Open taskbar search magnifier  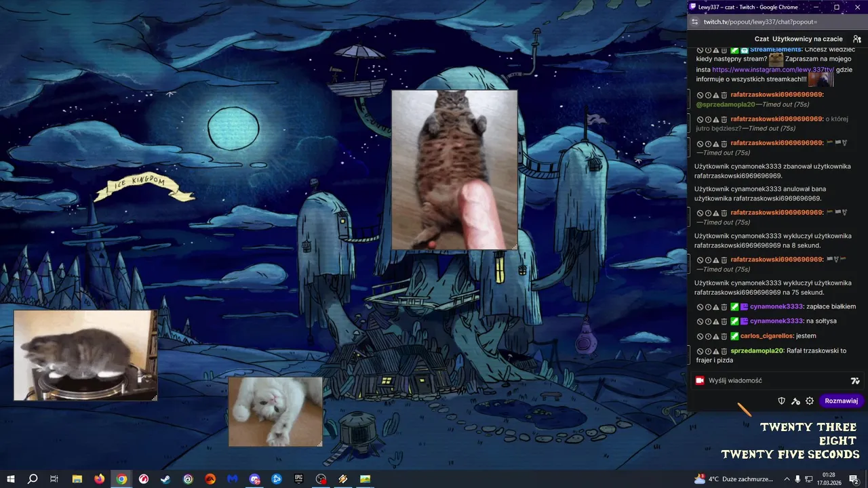click(x=33, y=479)
